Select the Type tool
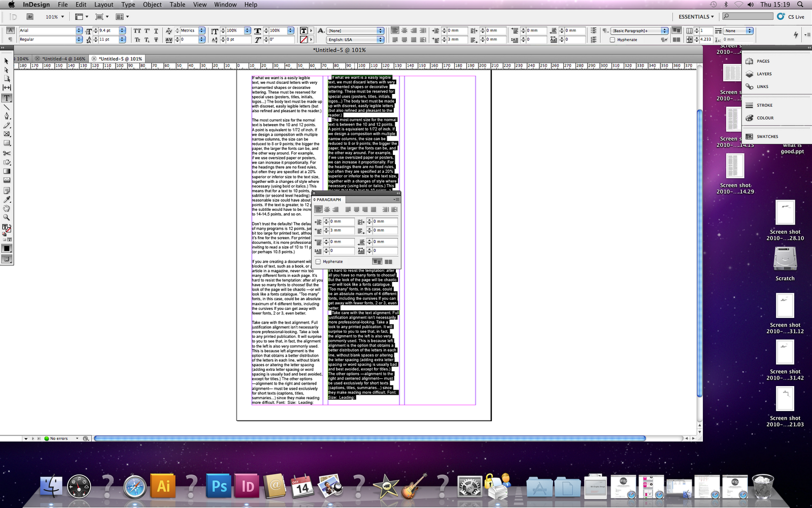Image resolution: width=812 pixels, height=508 pixels. pos(7,99)
